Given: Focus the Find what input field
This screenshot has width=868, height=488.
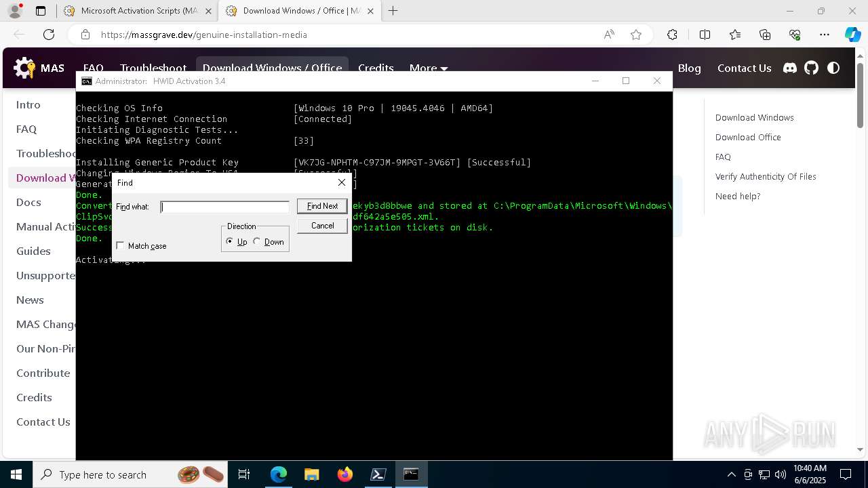Looking at the screenshot, I should [224, 207].
